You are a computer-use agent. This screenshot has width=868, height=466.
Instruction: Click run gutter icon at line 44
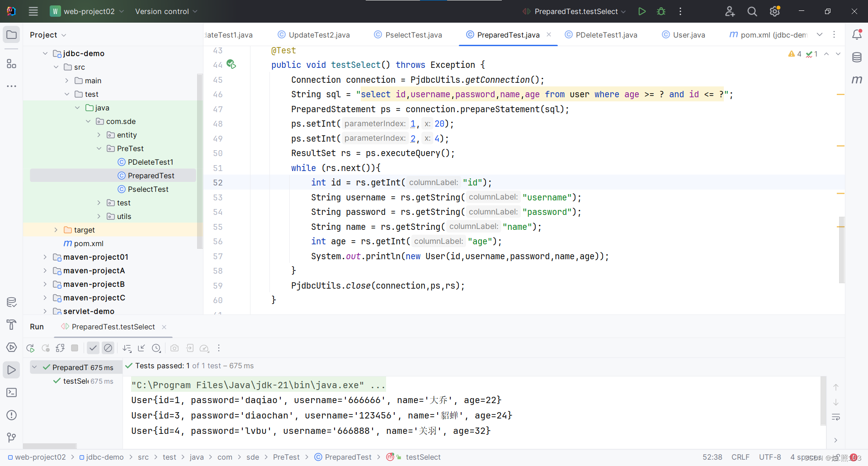(x=231, y=64)
